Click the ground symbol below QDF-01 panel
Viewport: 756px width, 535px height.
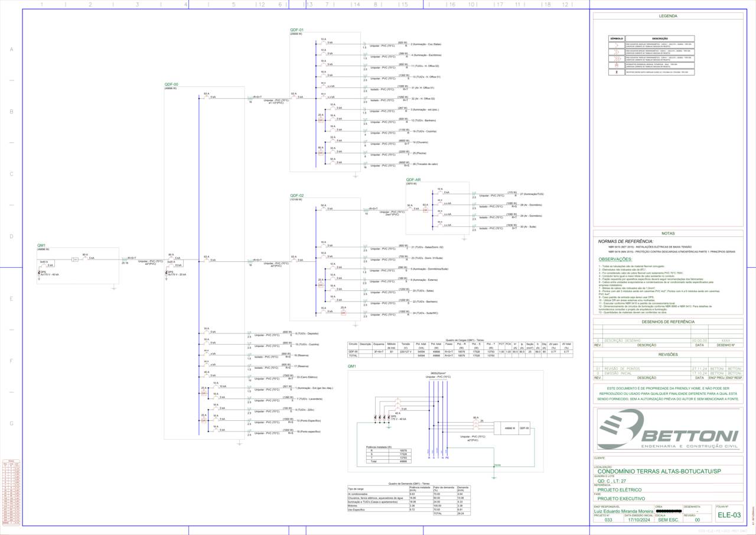[x=355, y=175]
